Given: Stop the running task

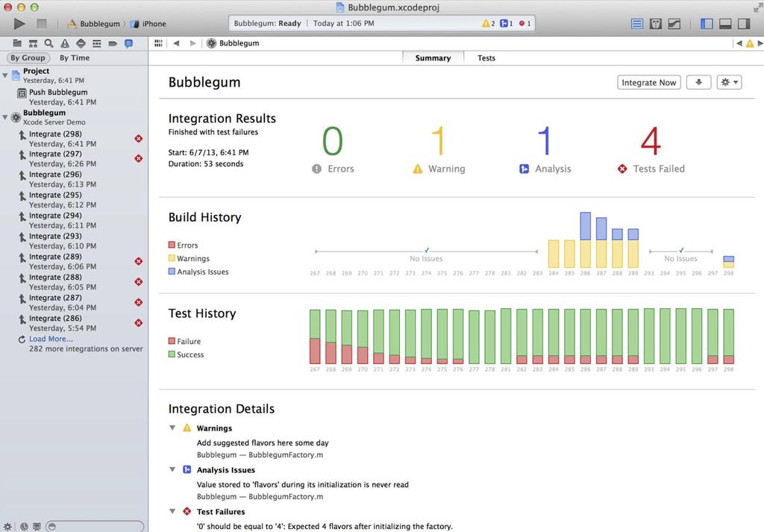Looking at the screenshot, I should [x=42, y=23].
